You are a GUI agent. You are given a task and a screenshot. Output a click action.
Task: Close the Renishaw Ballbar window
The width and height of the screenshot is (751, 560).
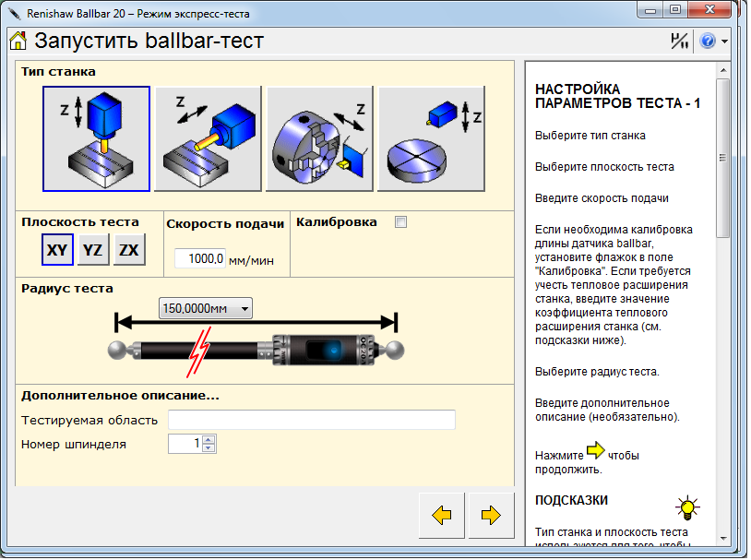click(709, 10)
